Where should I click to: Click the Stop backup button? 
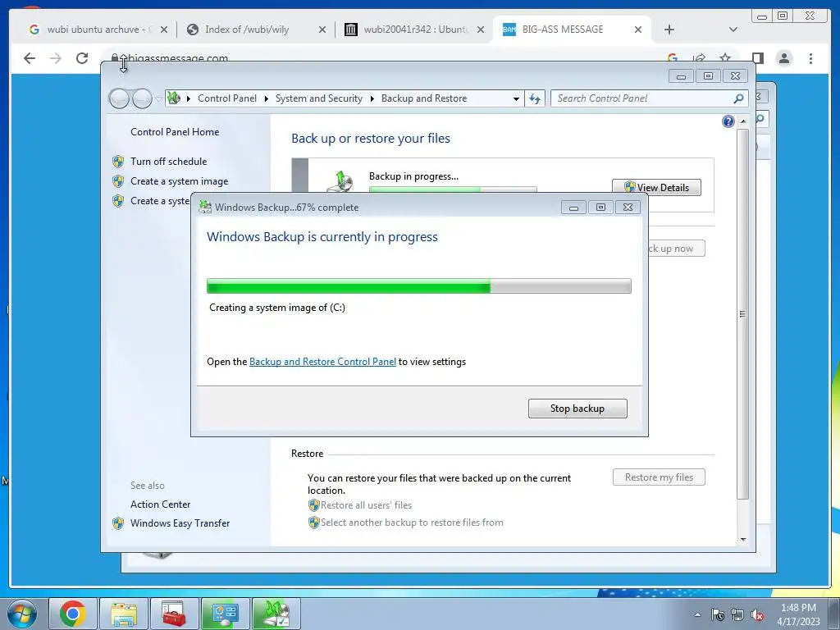(x=577, y=409)
